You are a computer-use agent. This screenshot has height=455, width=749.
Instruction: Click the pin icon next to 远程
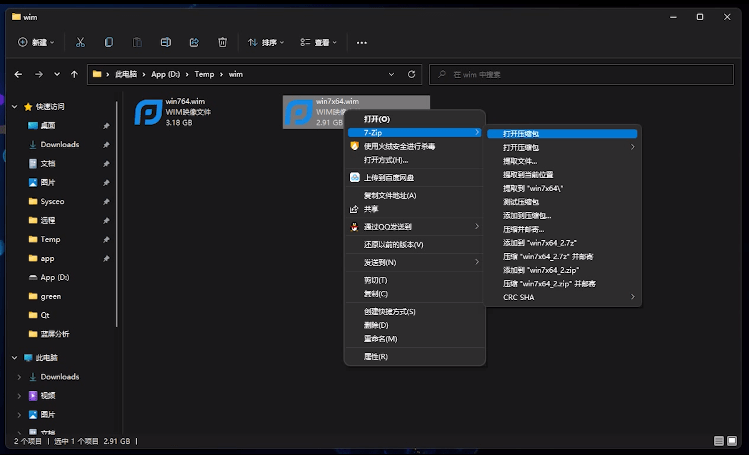(x=106, y=221)
